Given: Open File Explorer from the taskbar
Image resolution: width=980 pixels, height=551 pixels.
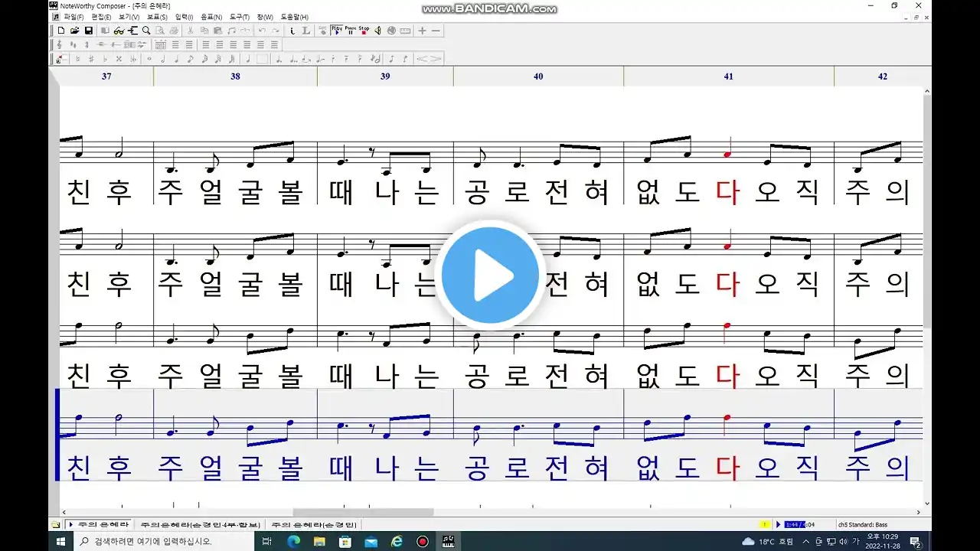Looking at the screenshot, I should click(x=319, y=541).
